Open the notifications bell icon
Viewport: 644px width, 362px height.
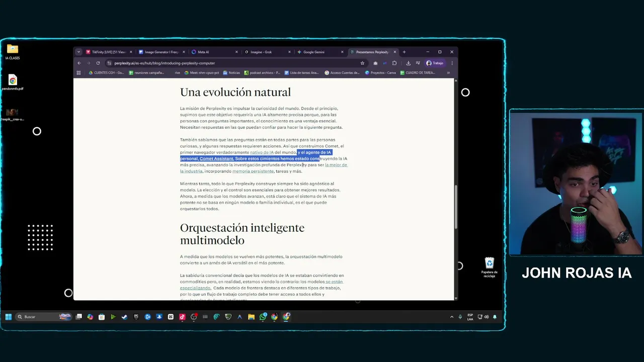(495, 317)
